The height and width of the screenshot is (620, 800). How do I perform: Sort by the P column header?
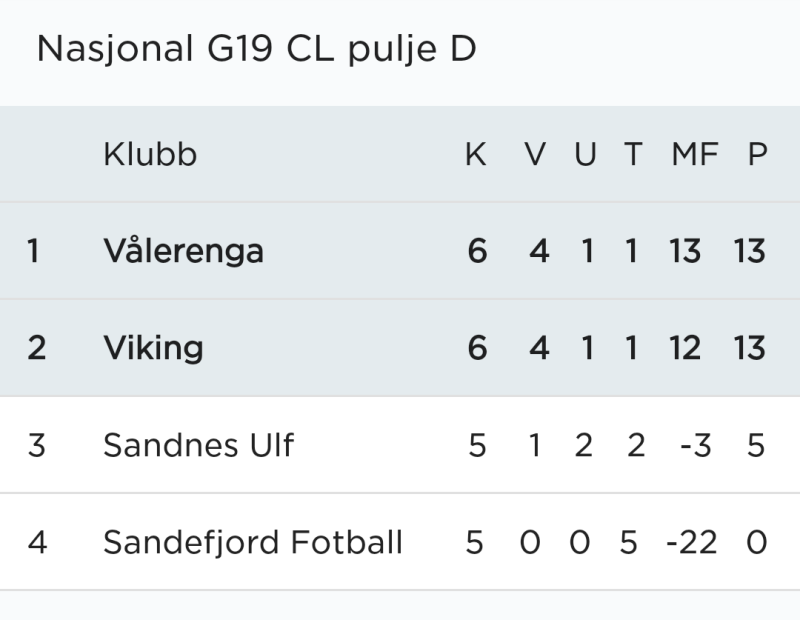pyautogui.click(x=757, y=155)
